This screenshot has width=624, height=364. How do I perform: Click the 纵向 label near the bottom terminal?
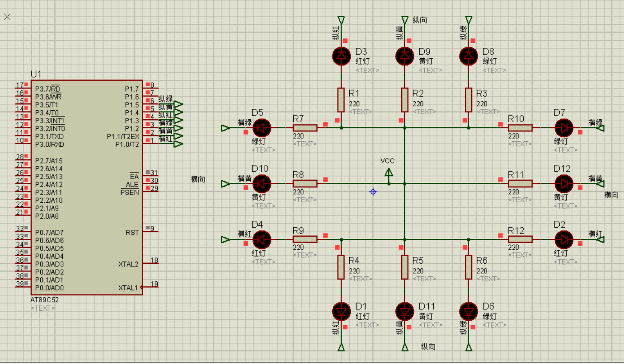[x=428, y=346]
